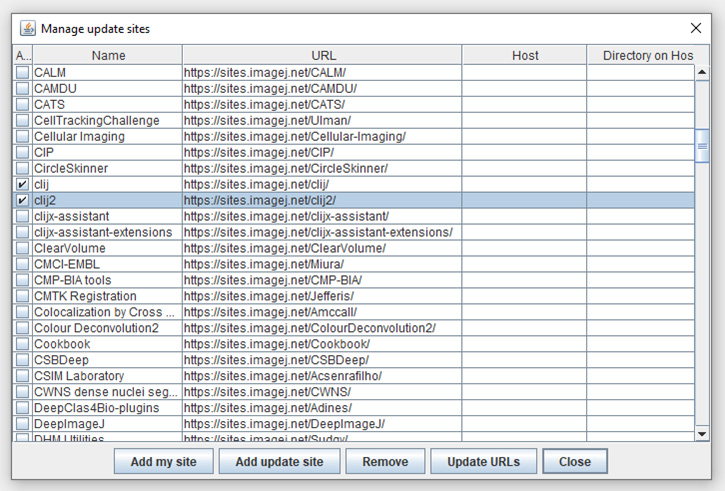
Task: Click the Directory on Host column header
Action: [x=648, y=55]
